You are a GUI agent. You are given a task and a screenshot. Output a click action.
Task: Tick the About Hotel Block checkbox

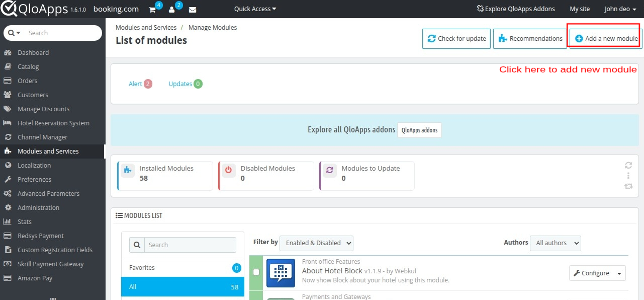pos(256,272)
